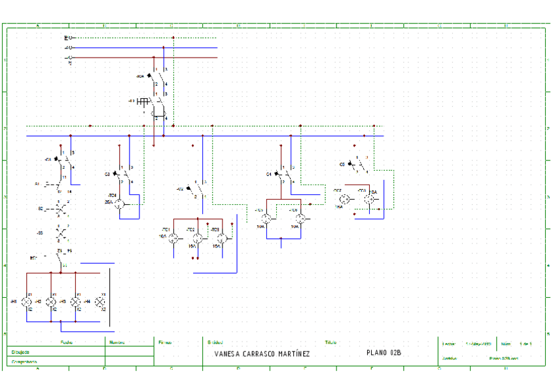Click the TC3 socket symbol
This screenshot has width=555, height=392.
click(x=222, y=238)
